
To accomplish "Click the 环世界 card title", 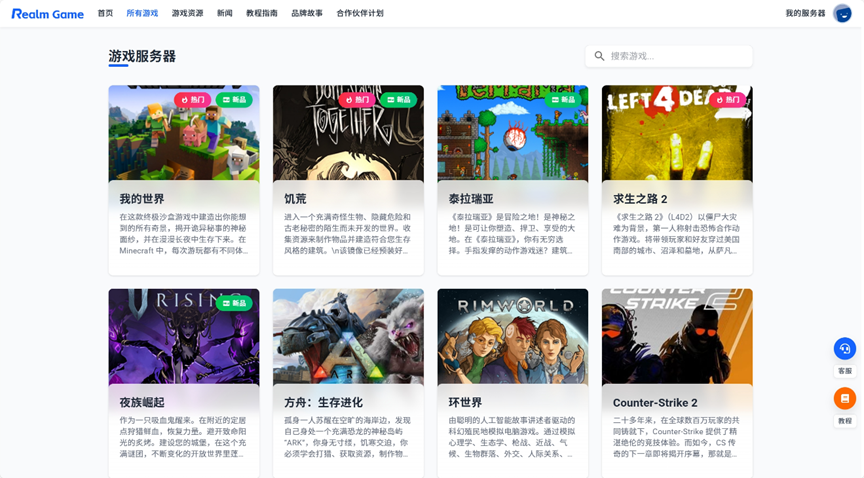I will point(466,402).
